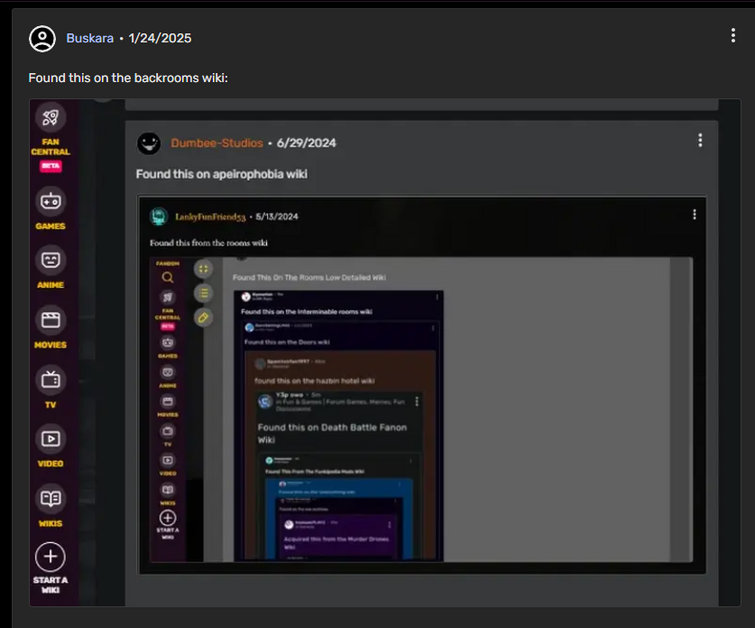Click Buskara's profile avatar icon
Screen dimensions: 755x628
click(x=42, y=39)
